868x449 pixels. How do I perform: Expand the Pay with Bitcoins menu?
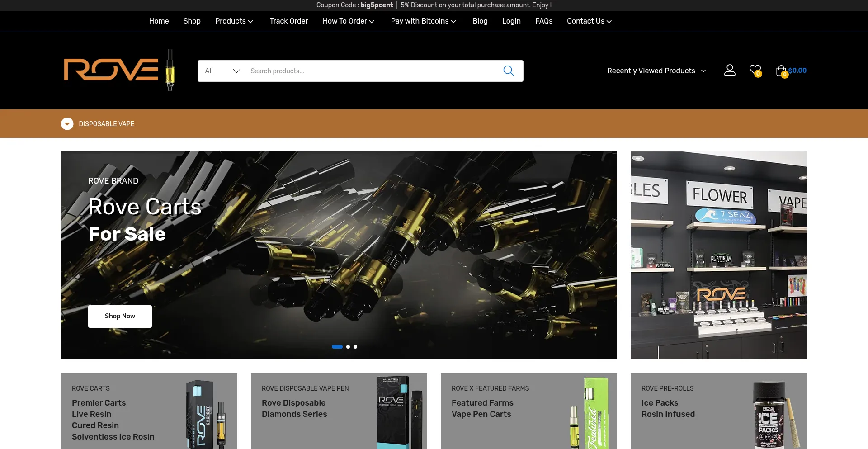click(x=423, y=21)
